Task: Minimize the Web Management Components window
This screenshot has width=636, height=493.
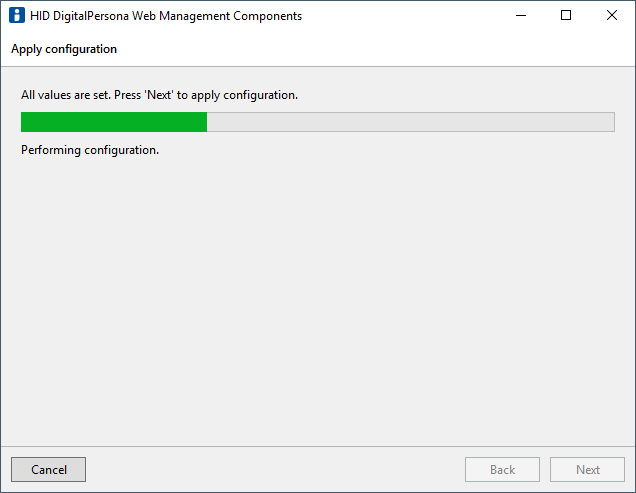Action: click(x=520, y=16)
